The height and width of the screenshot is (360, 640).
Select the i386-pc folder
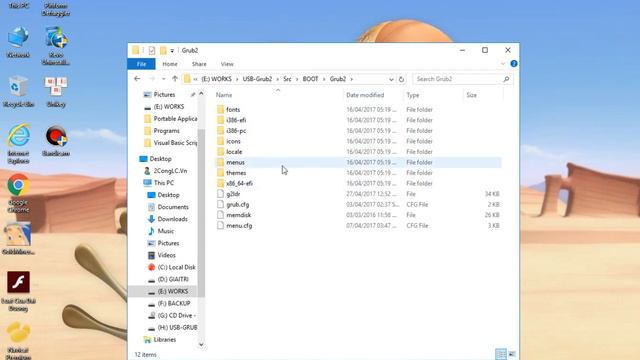[236, 131]
